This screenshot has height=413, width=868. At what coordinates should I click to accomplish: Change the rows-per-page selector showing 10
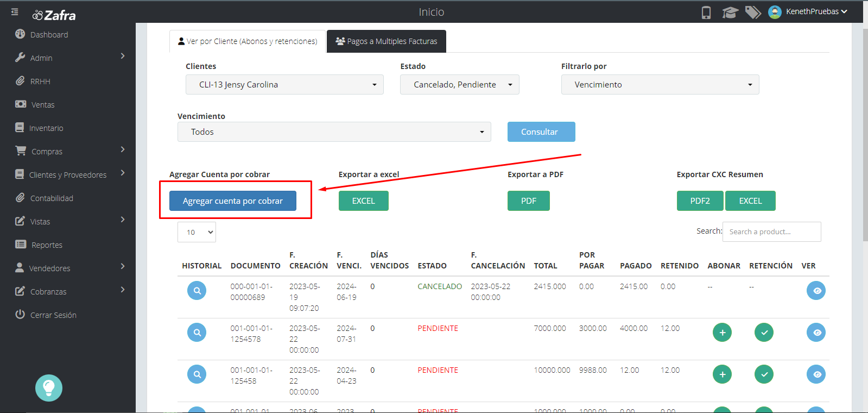pos(197,232)
